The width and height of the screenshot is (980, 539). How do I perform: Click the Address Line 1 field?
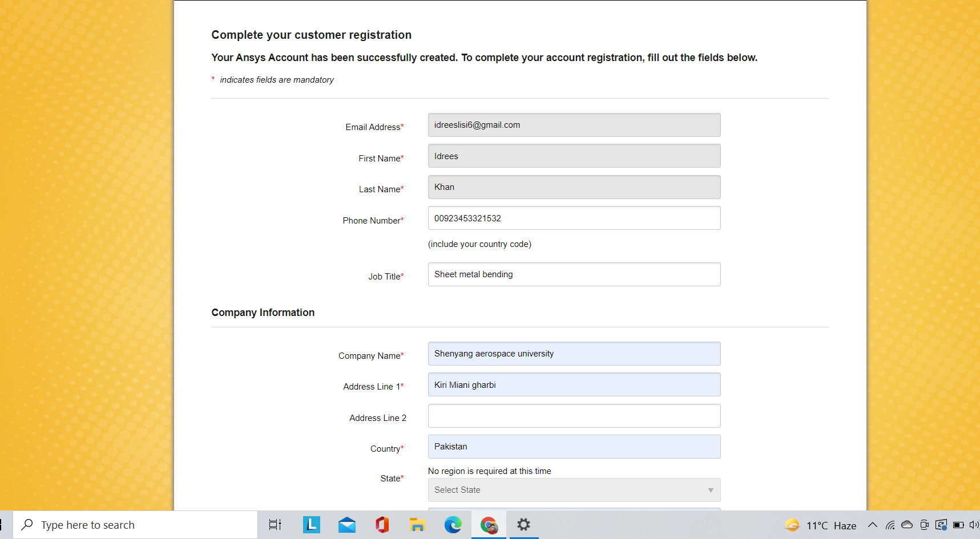tap(574, 385)
